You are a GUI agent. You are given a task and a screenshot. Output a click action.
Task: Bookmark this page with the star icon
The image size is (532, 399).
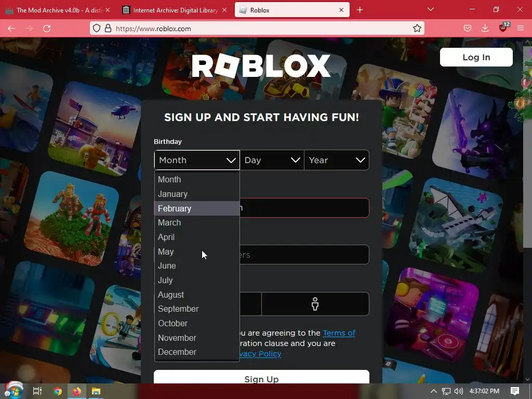(x=417, y=28)
